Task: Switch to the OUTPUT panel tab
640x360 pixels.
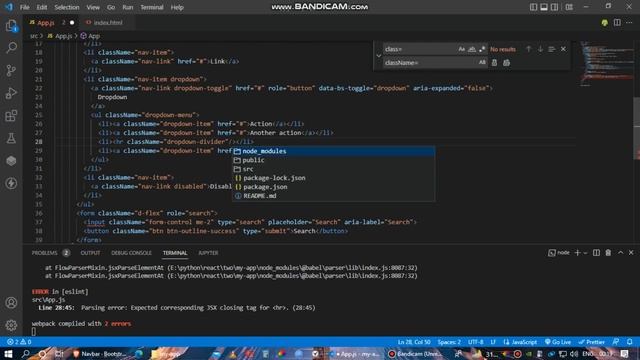Action: [90, 253]
